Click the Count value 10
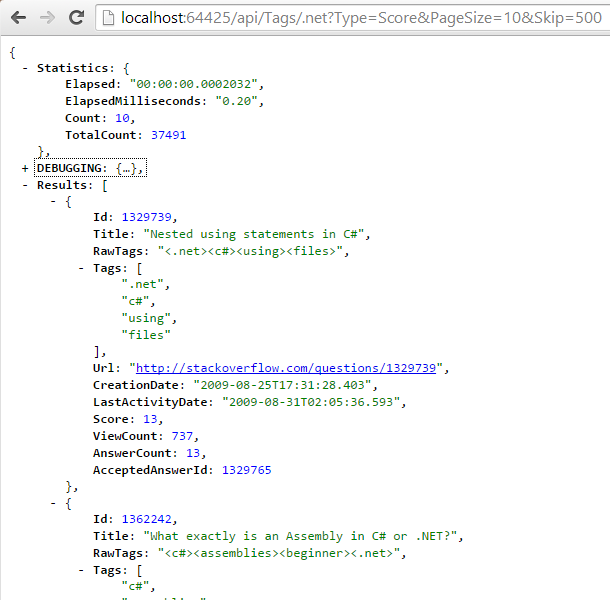 [x=122, y=118]
